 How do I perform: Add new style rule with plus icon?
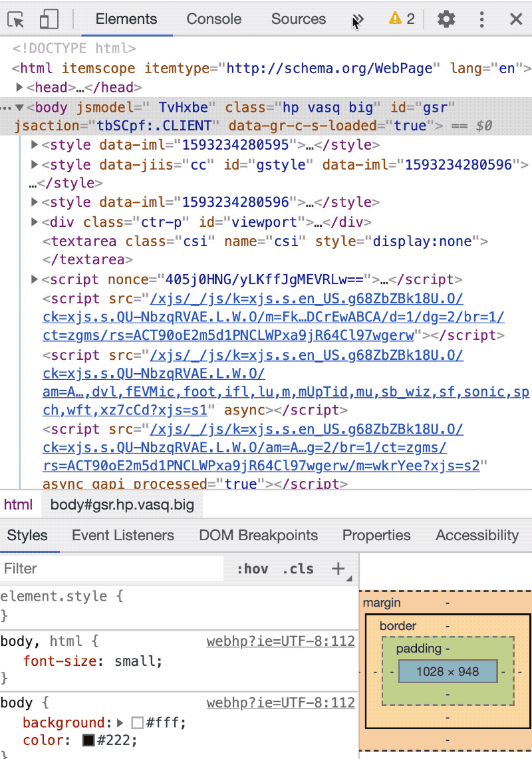(338, 568)
